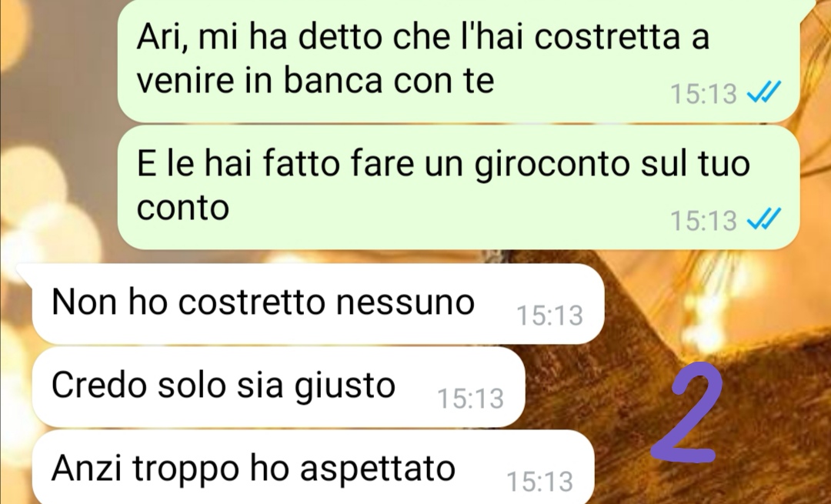Select the "E le hai fatto fare un giroconto" message
The height and width of the screenshot is (504, 831).
coord(459,187)
